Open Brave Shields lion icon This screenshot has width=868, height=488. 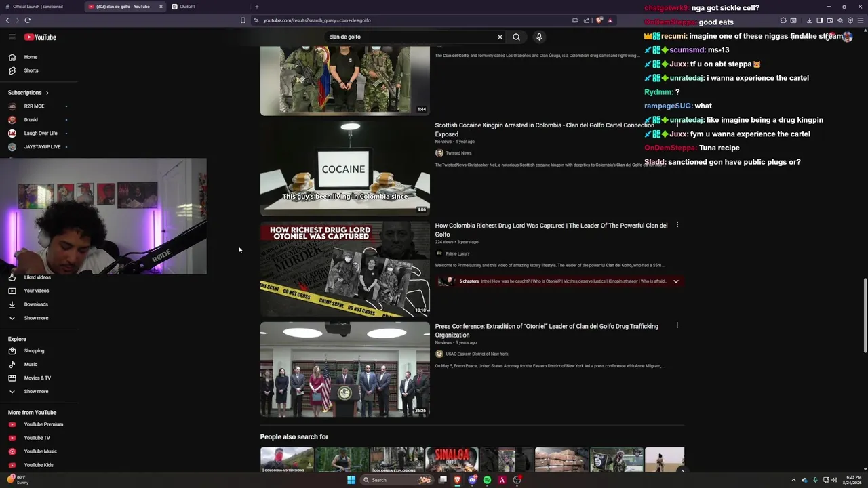coord(599,20)
